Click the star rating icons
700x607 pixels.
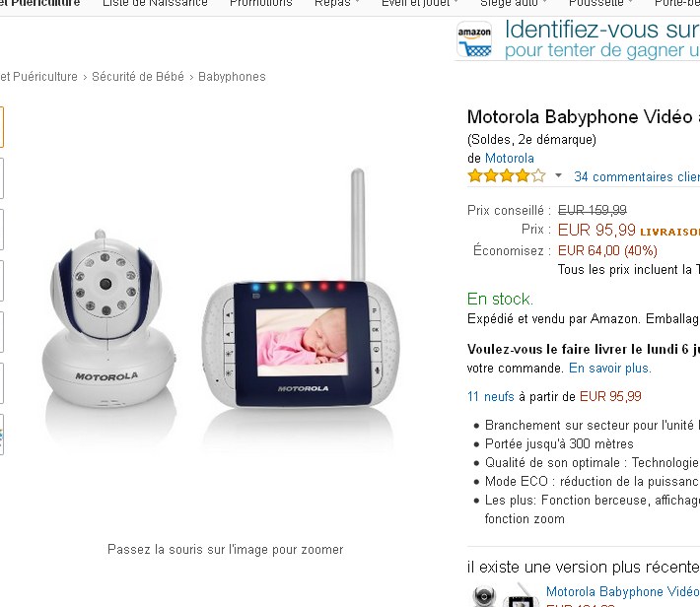coord(506,175)
